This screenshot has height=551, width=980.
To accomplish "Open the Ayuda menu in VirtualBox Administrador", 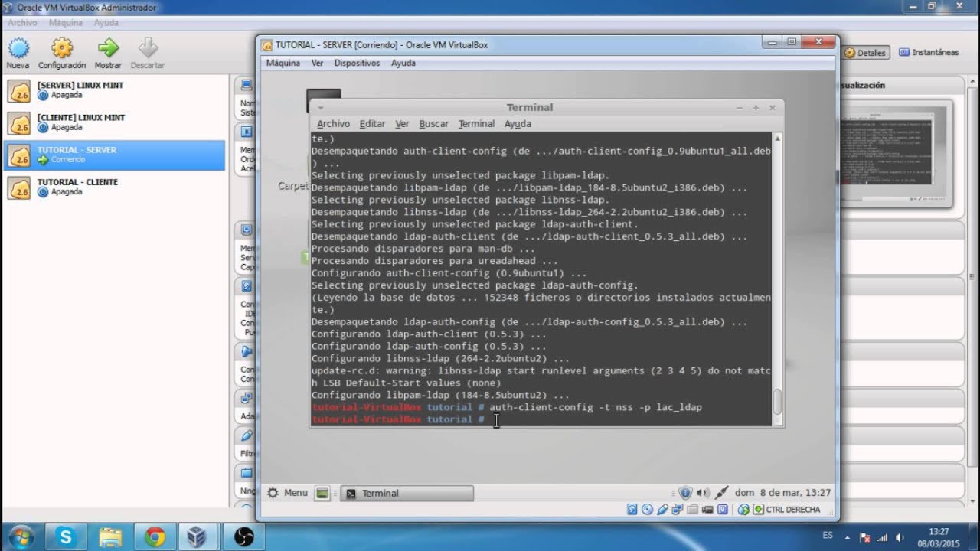I will (x=106, y=23).
